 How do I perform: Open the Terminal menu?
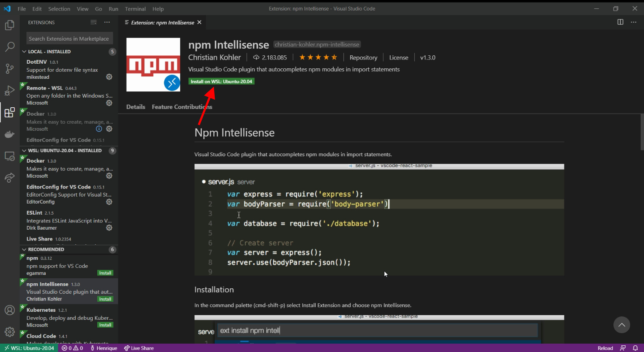[135, 9]
